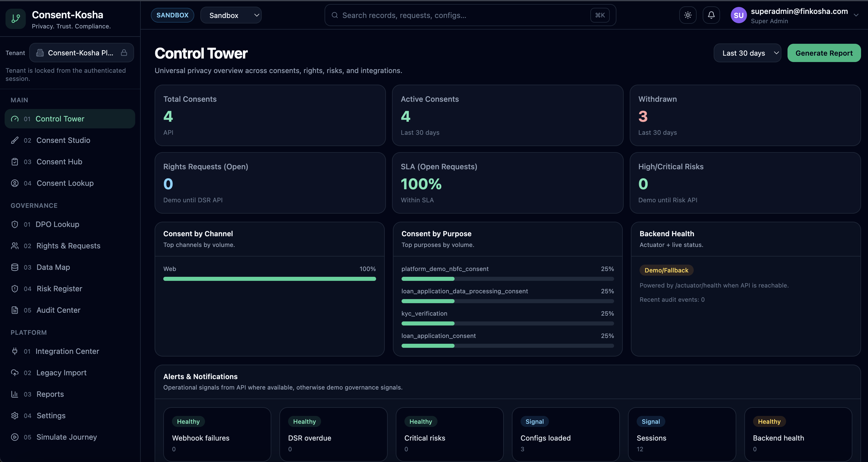868x462 pixels.
Task: Focus the search records input field
Action: [x=470, y=15]
